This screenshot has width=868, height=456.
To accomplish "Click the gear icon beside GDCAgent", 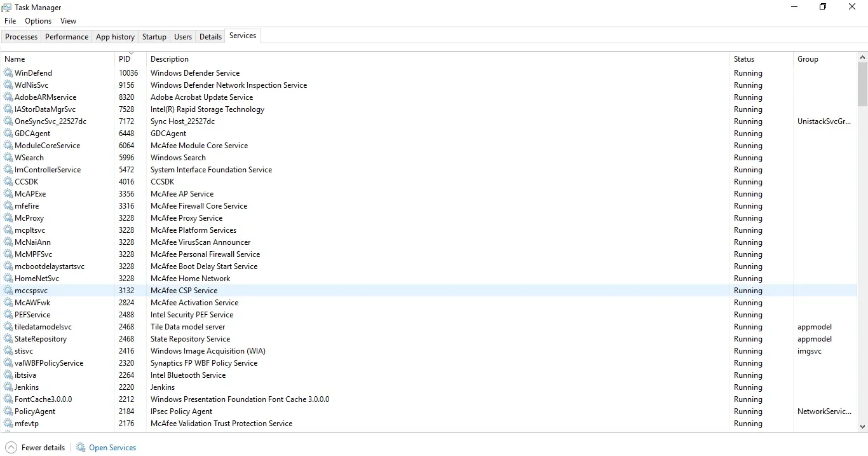I will pyautogui.click(x=8, y=133).
